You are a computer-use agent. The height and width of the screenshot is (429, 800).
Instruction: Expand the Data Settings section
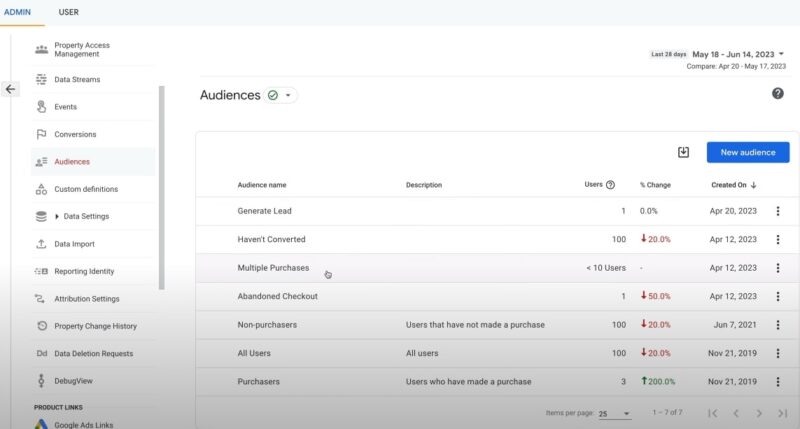pyautogui.click(x=57, y=216)
